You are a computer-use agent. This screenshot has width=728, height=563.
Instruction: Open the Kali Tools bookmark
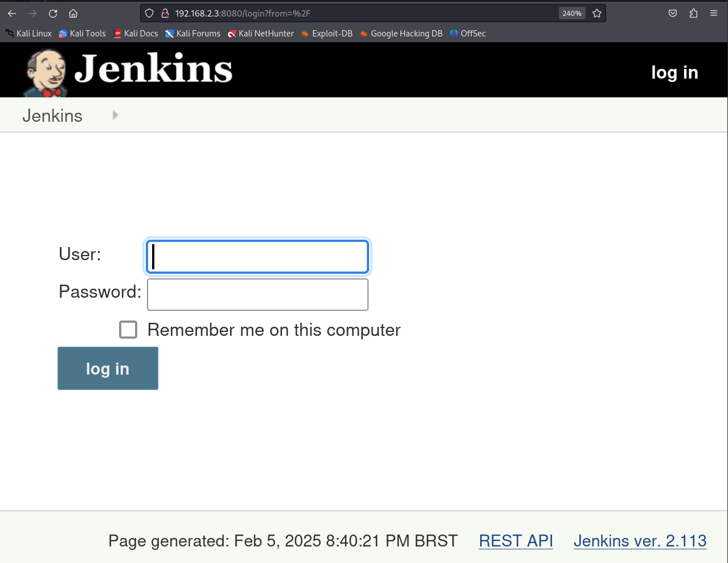point(83,34)
